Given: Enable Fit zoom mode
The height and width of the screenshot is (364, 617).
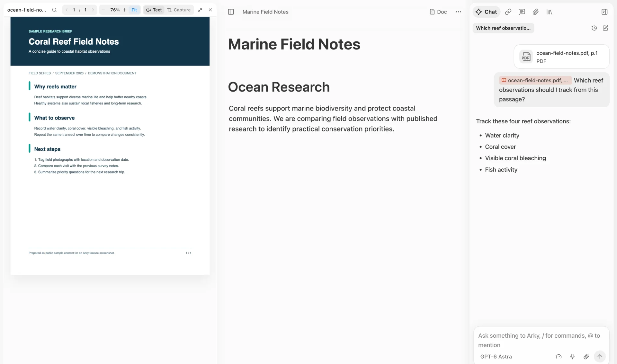Looking at the screenshot, I should click(x=134, y=10).
